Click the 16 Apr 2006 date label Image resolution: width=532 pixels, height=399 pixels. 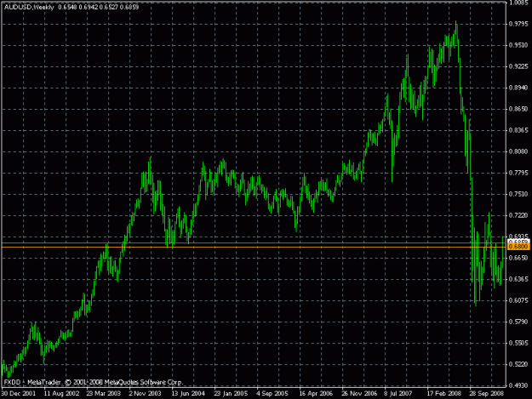[316, 394]
